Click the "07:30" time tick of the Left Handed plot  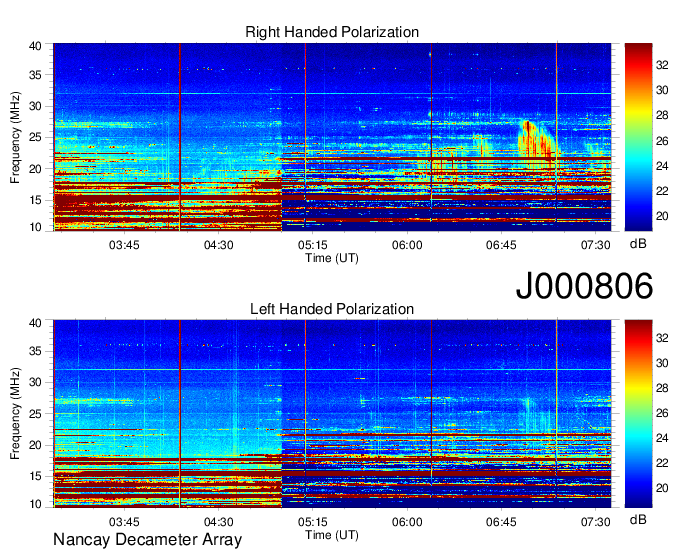[596, 522]
